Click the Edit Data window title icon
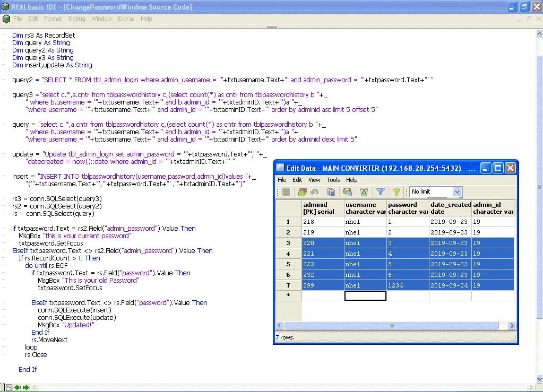The width and height of the screenshot is (543, 392). coord(280,168)
